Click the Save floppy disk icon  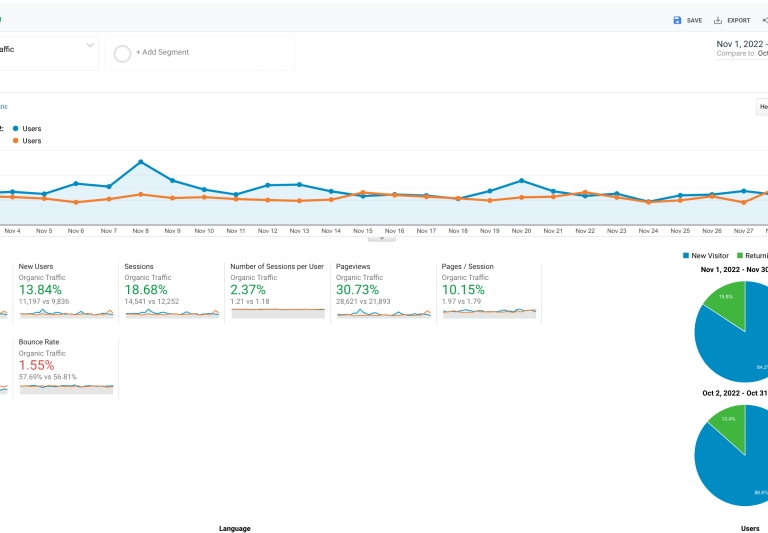pos(677,20)
